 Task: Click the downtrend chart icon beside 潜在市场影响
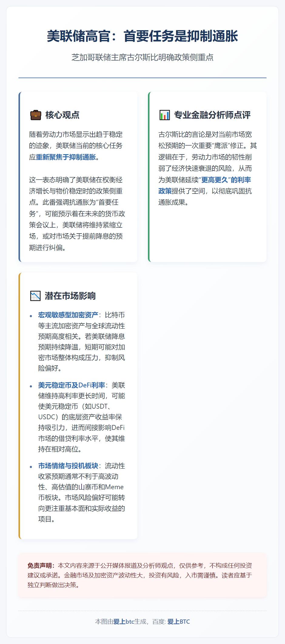pos(35,296)
